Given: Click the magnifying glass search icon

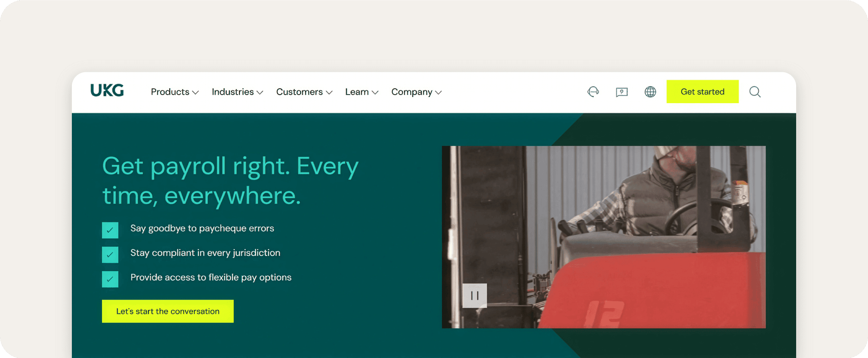Looking at the screenshot, I should pos(755,92).
